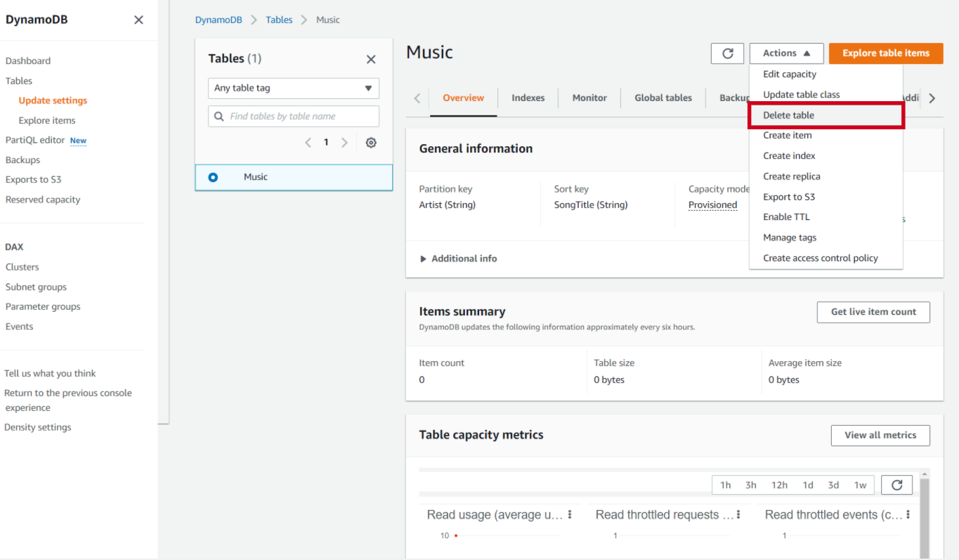Choose Manage tags option
Screen dimensions: 959x560
tap(826, 237)
